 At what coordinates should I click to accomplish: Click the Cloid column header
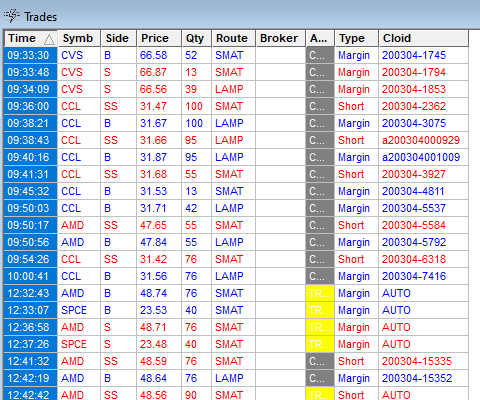tap(423, 38)
